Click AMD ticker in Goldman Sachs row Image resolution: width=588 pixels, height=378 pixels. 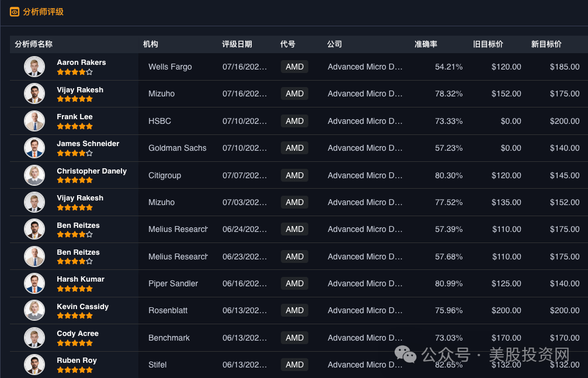[294, 148]
